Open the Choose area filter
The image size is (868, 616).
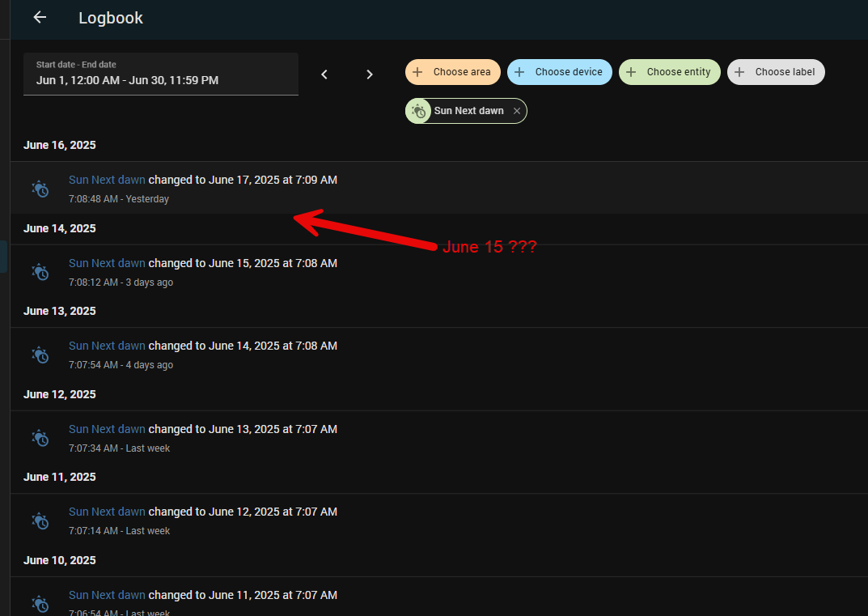click(x=452, y=71)
